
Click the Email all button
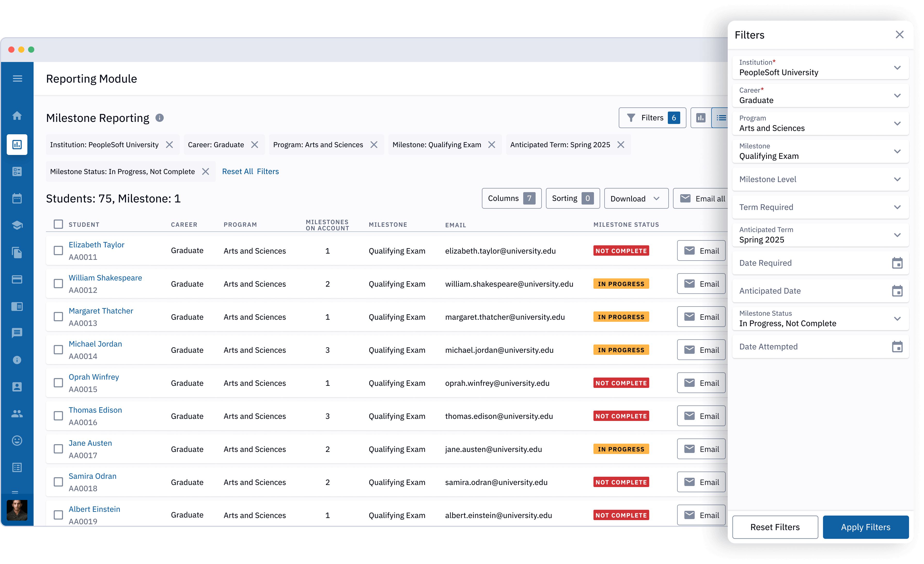[701, 198]
